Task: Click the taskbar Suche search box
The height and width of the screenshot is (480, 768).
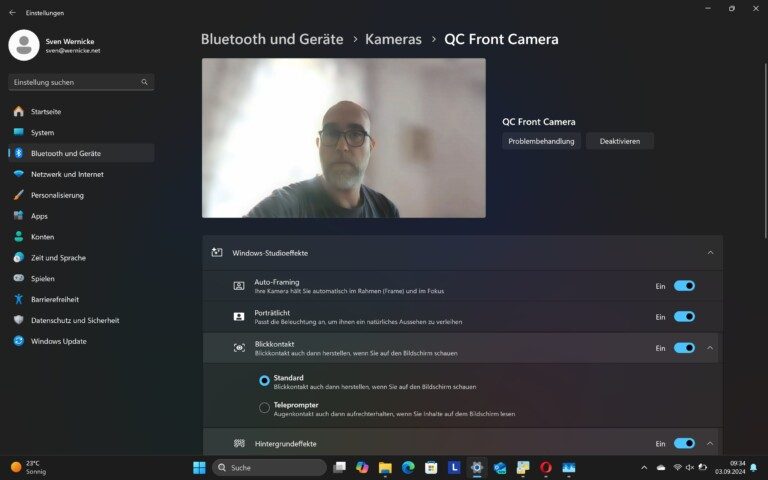Action: click(269, 468)
